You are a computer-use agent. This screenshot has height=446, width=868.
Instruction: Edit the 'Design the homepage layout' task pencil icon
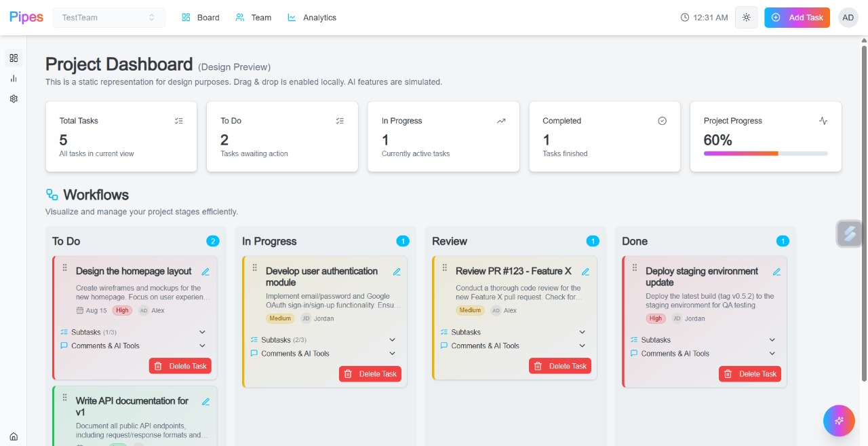pos(205,271)
